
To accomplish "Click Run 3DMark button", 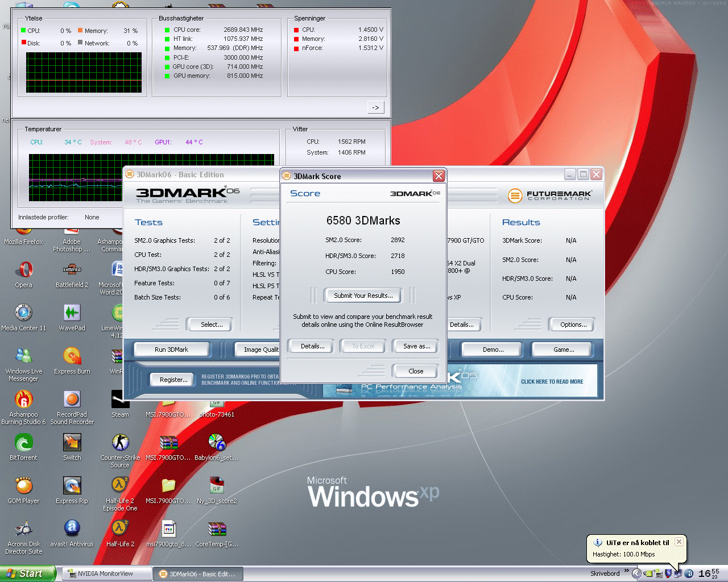I will click(171, 350).
